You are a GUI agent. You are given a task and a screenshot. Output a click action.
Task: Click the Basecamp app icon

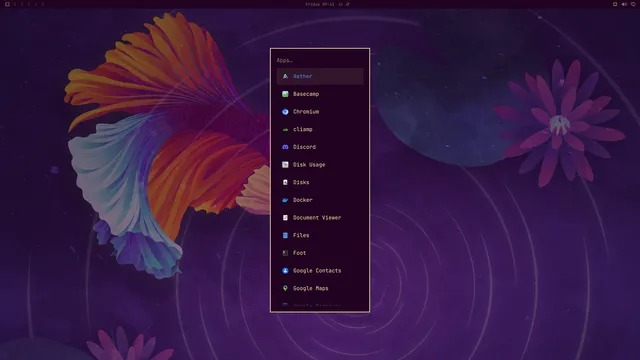tap(285, 94)
